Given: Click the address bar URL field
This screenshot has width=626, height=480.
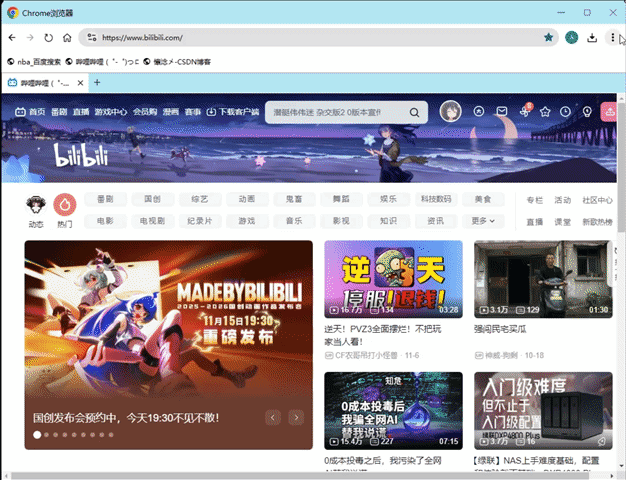Looking at the screenshot, I should [319, 38].
